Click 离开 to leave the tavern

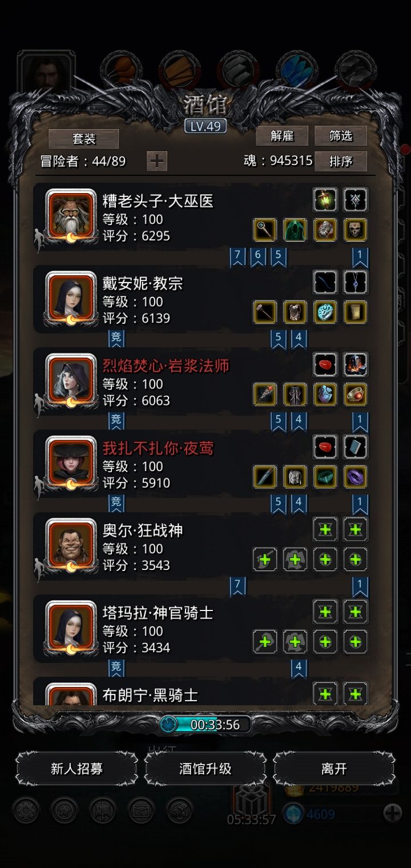(x=335, y=769)
